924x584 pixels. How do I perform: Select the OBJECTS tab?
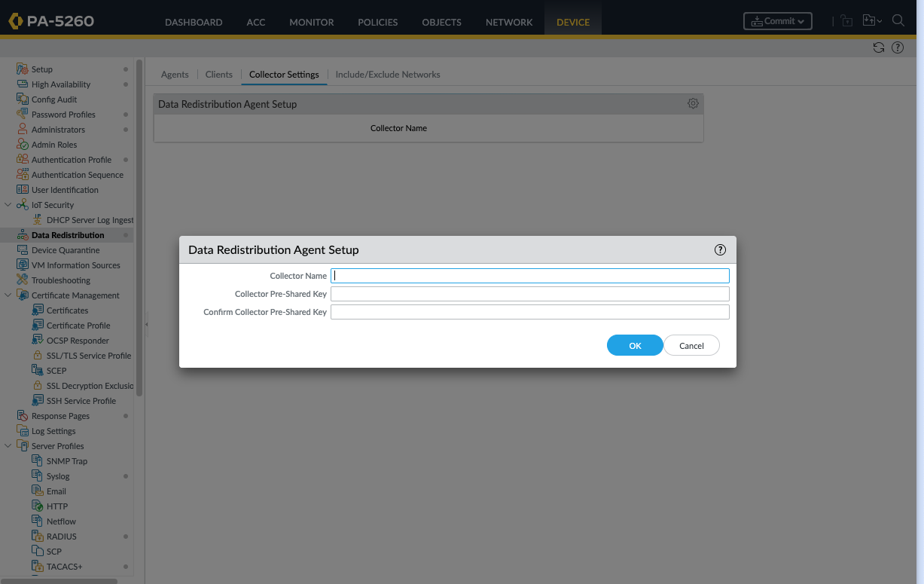coord(442,22)
